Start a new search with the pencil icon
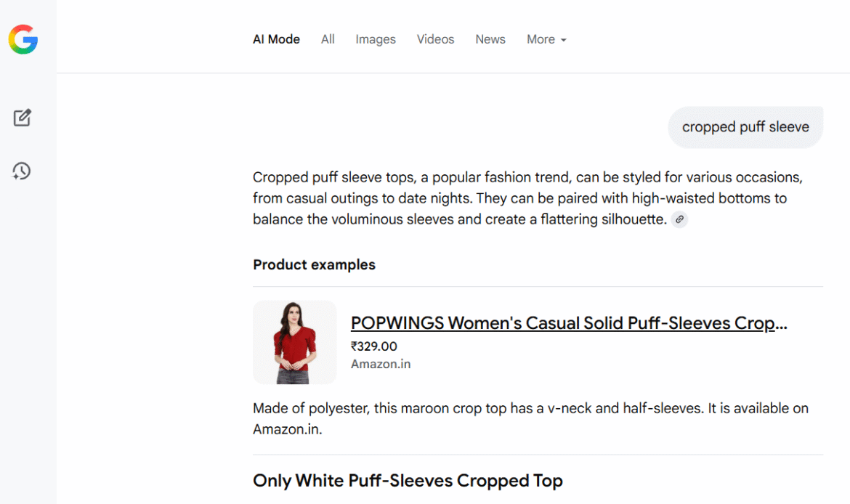850x504 pixels. click(x=23, y=118)
